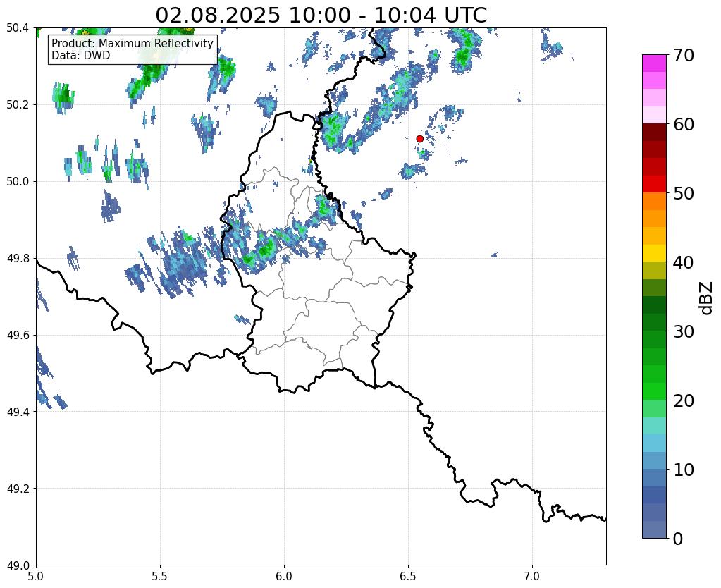Screen dimensions: 721x588
Task: Click the 30 colorbar tick label
Action: (x=684, y=331)
